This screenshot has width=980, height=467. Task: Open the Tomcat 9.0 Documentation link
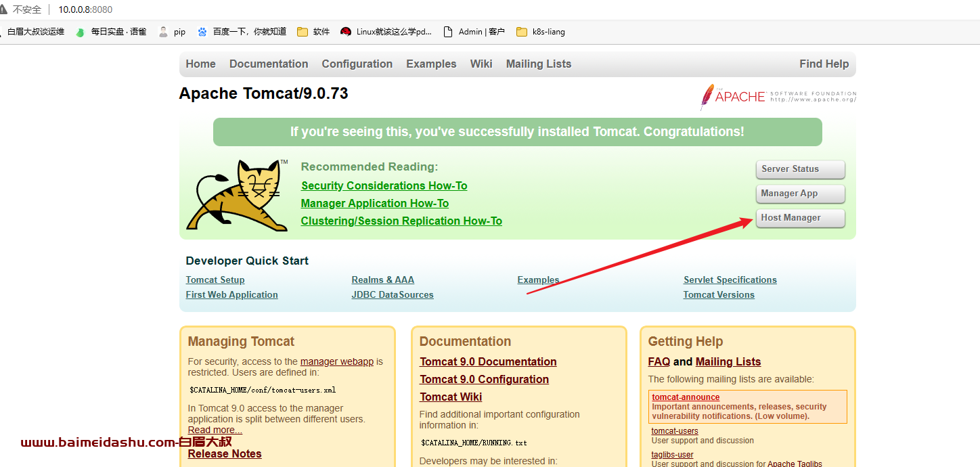[x=488, y=362]
